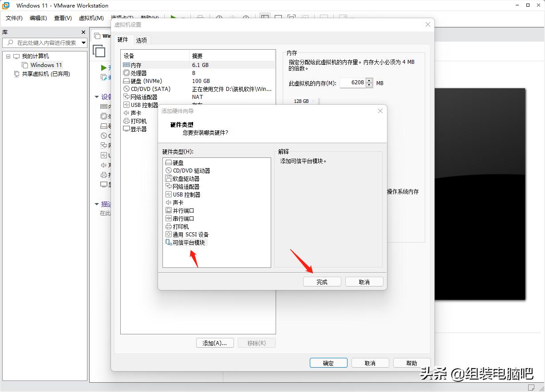Collapse the 设备 section in the sidebar
The width and height of the screenshot is (545, 392).
coord(97,97)
